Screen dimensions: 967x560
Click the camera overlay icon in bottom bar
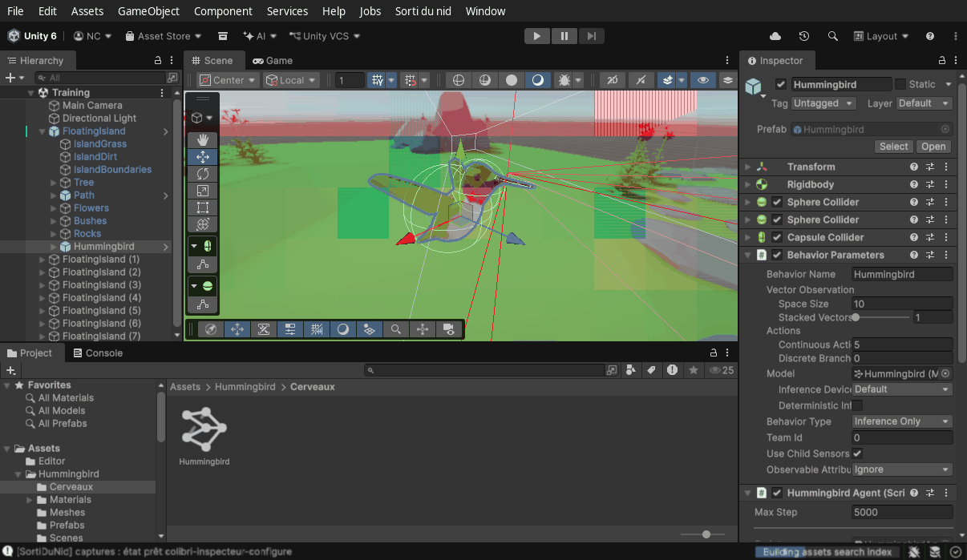[449, 329]
